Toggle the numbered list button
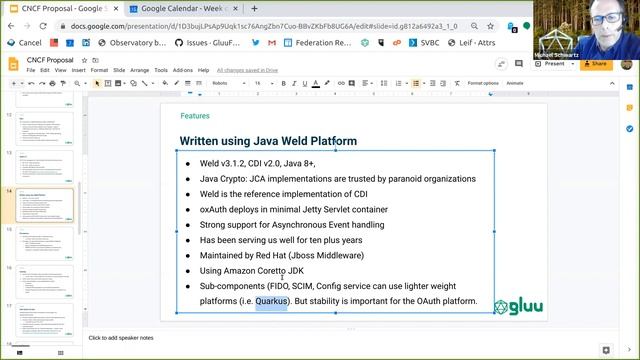Viewport: 640px width, 360px height. pyautogui.click(x=398, y=83)
